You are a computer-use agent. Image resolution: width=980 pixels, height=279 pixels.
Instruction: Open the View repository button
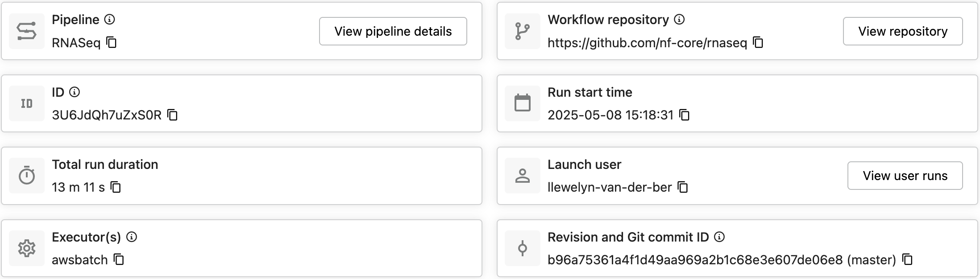click(902, 31)
